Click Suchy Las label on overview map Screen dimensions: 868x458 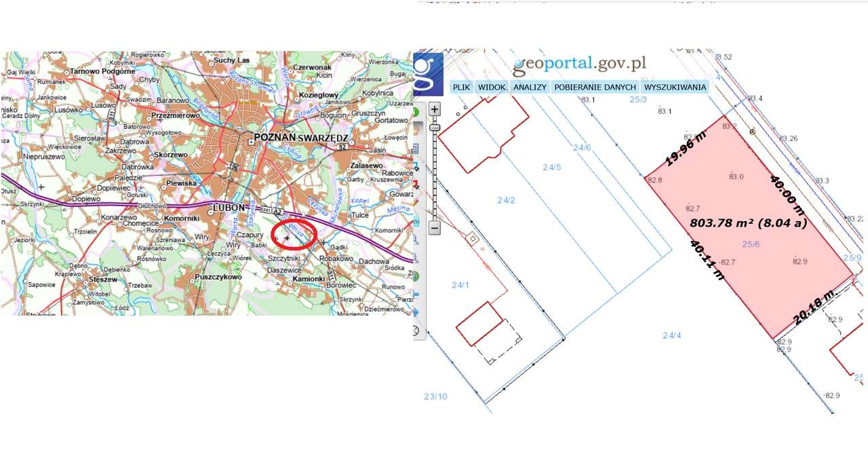point(231,60)
